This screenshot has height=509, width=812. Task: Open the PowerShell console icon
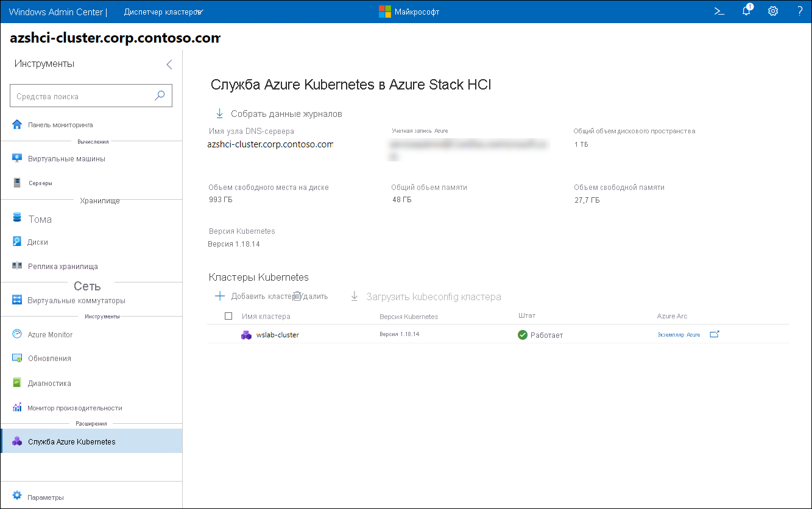click(x=719, y=11)
